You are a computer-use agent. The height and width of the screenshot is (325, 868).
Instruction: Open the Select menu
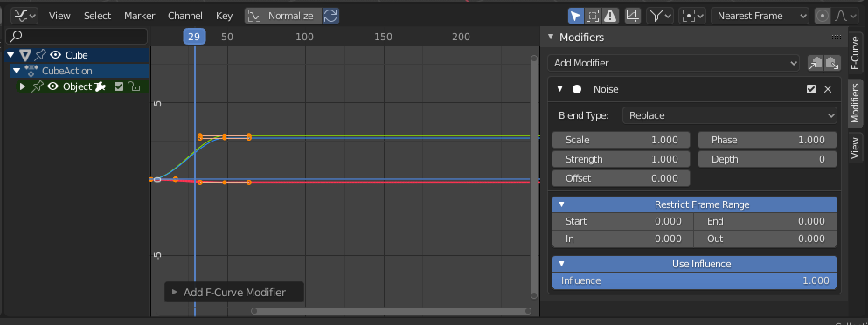coord(97,16)
